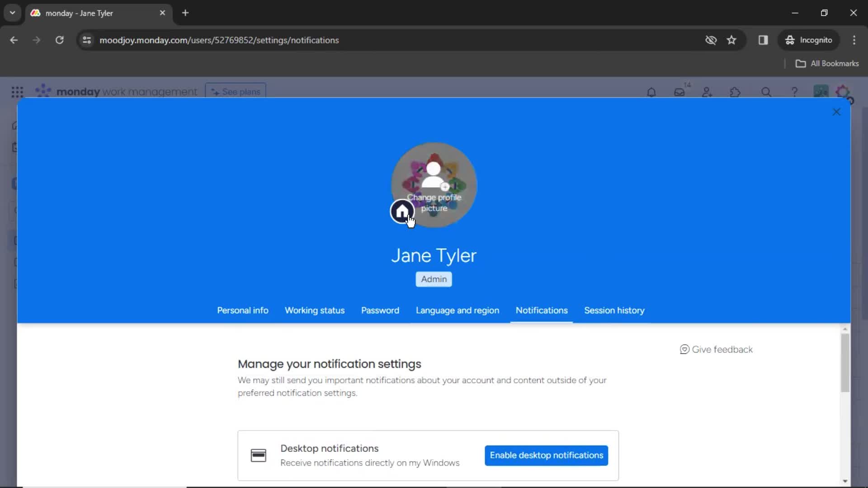Open the tab search dropdown arrow
This screenshot has height=488, width=868.
pyautogui.click(x=12, y=13)
